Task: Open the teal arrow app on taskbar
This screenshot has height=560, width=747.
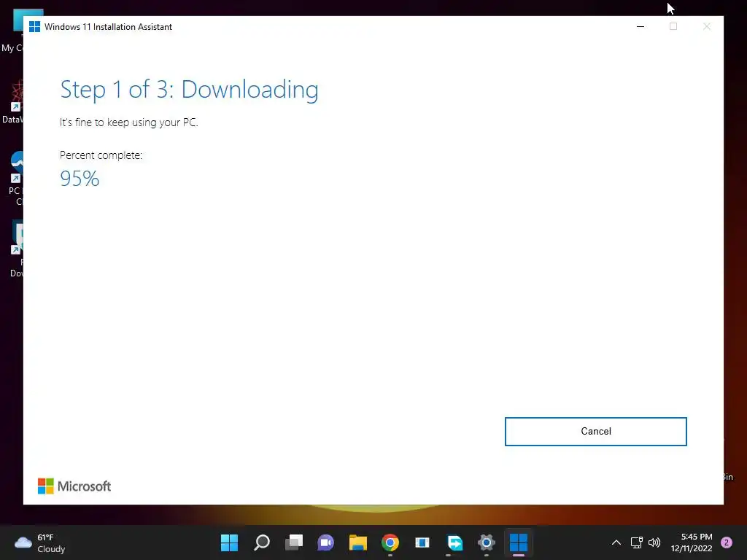Action: pos(454,542)
